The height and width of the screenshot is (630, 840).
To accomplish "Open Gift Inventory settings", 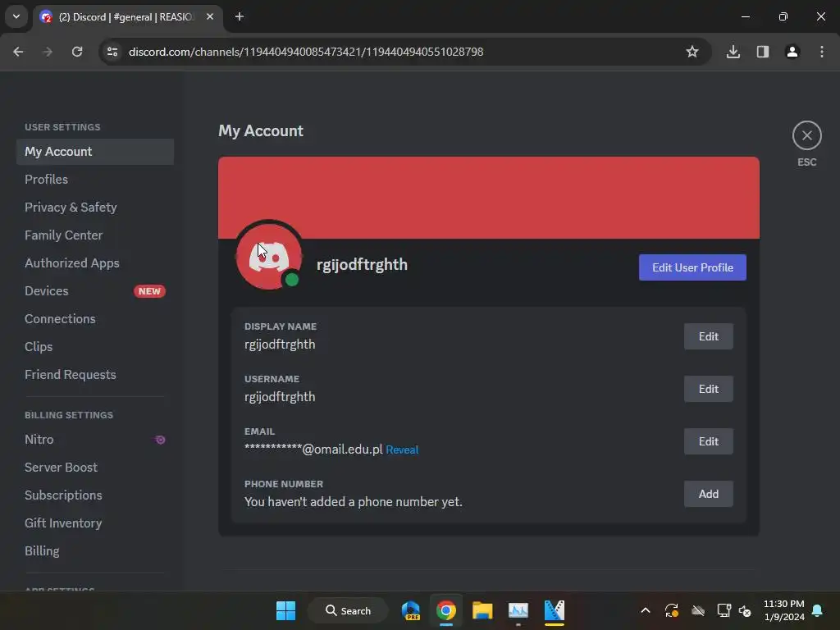I will point(95,523).
